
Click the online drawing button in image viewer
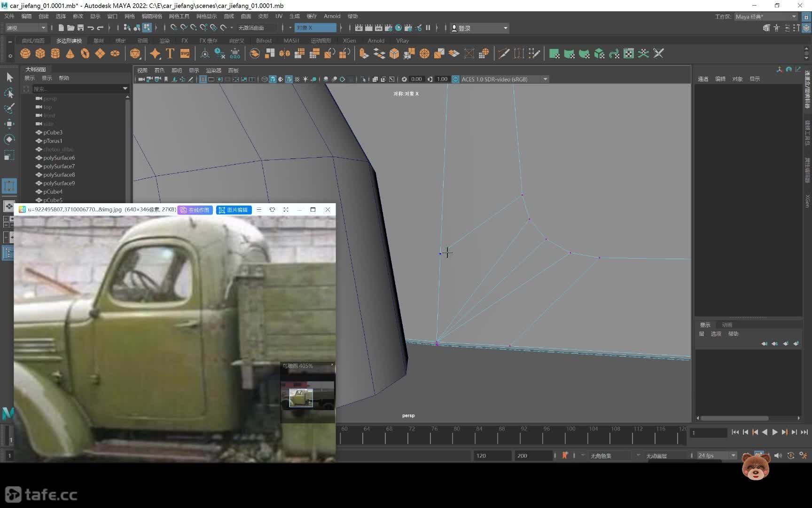[195, 210]
